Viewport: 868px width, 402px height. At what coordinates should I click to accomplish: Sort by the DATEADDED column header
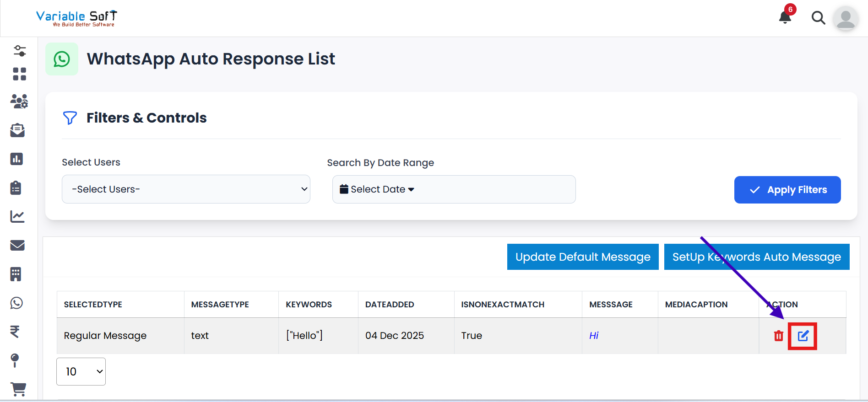[x=390, y=305]
